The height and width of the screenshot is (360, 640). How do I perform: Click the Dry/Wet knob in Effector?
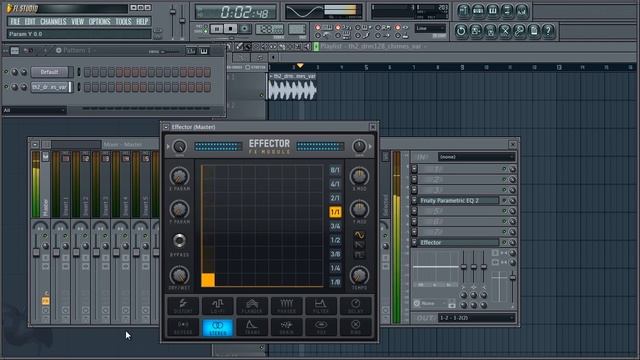coord(179,276)
